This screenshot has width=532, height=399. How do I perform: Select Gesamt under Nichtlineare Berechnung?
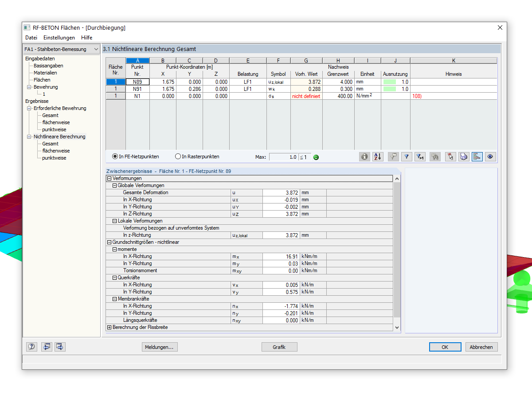point(51,144)
